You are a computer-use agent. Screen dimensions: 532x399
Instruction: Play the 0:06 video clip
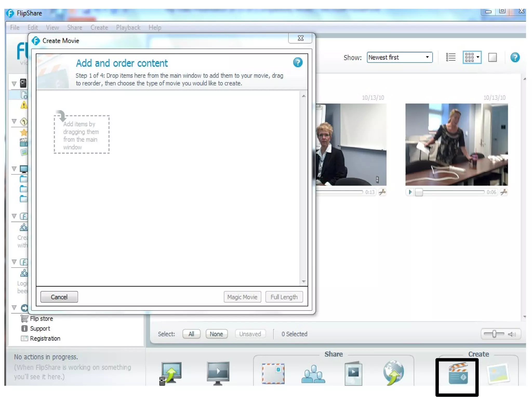pos(410,192)
